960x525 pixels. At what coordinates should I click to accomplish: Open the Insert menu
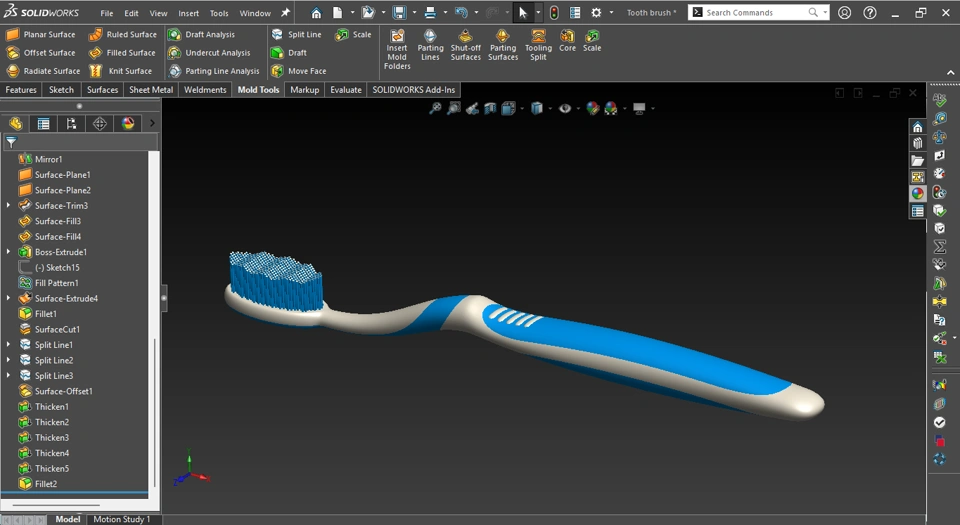pos(189,13)
